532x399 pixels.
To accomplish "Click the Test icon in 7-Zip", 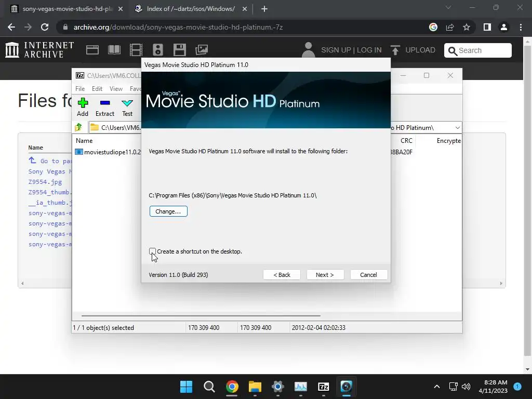I will tap(127, 107).
